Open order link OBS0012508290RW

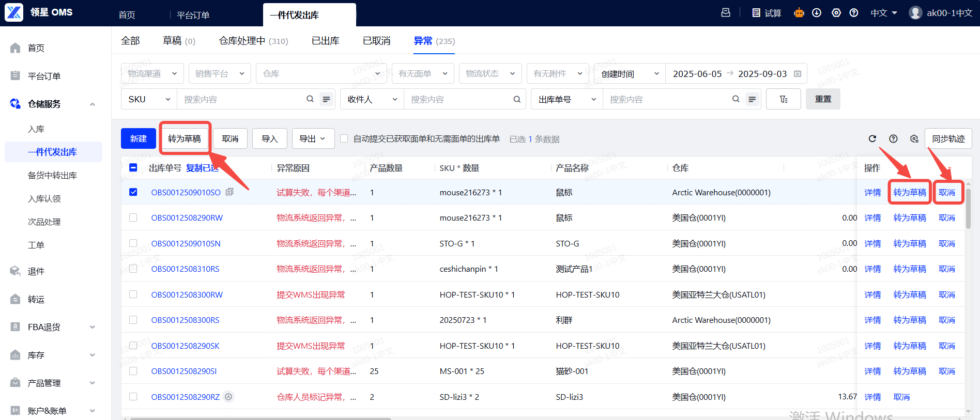pos(187,218)
